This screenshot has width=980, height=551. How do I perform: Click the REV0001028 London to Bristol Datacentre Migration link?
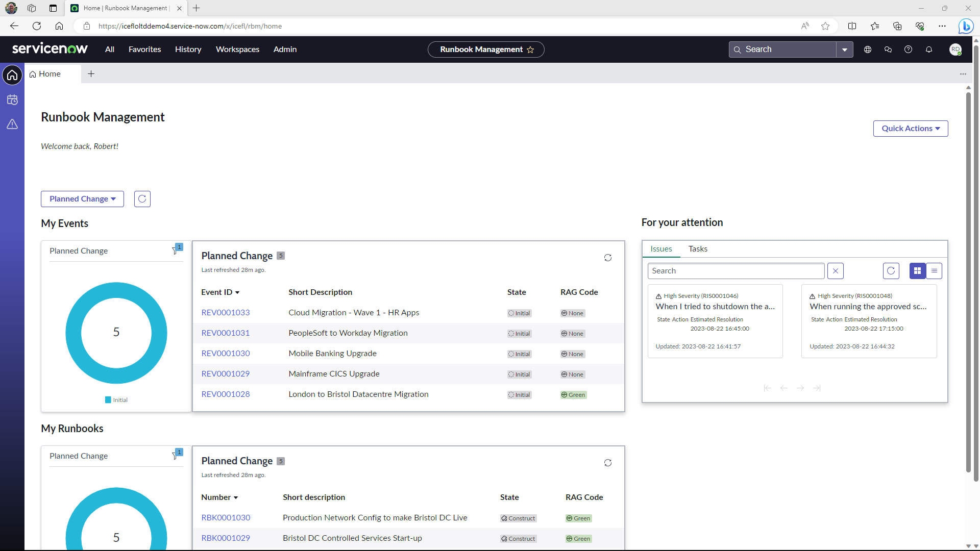pos(226,393)
